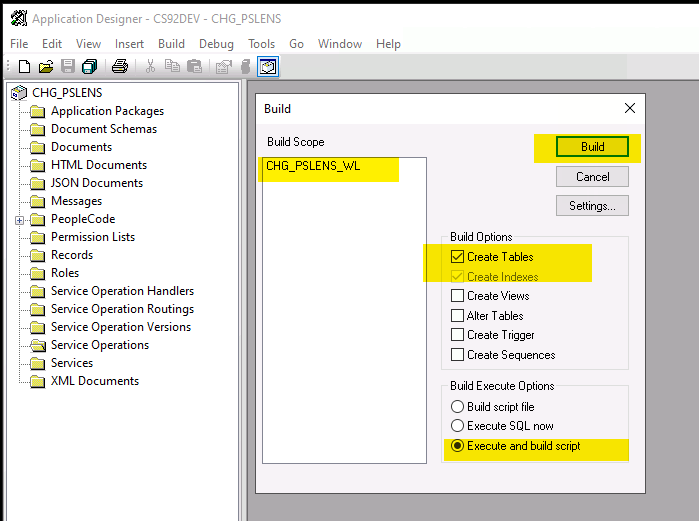Open the View menu
Image resolution: width=699 pixels, height=521 pixels.
(88, 44)
